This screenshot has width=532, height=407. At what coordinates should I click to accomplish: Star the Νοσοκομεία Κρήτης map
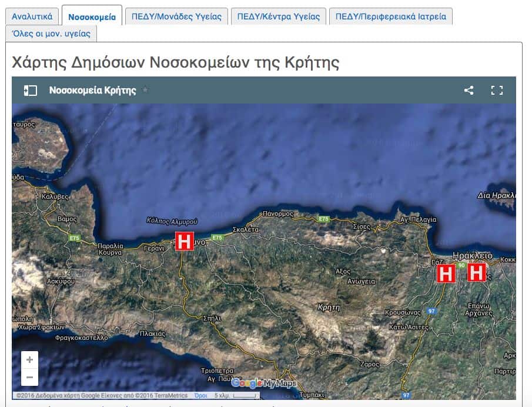click(145, 90)
